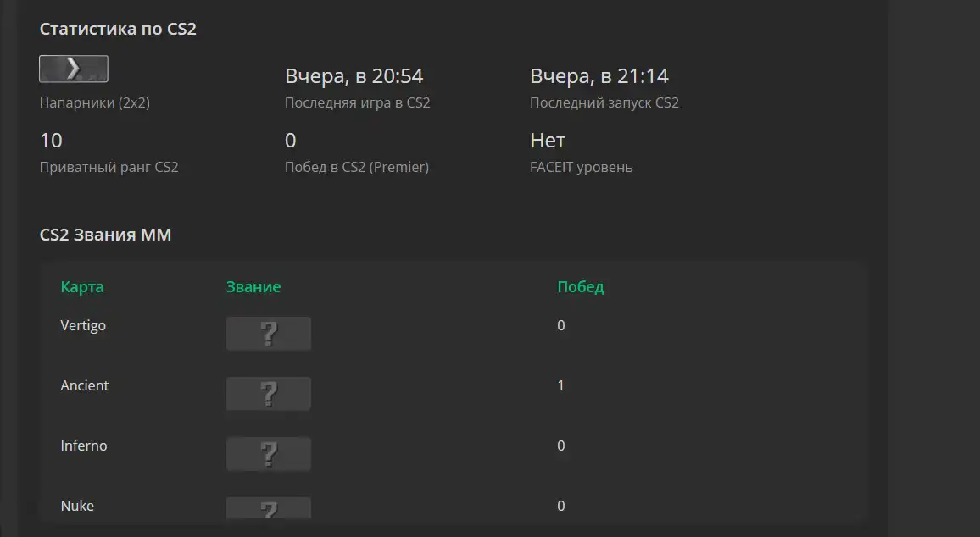Click the unknown rank icon for Vertigo
The height and width of the screenshot is (537, 980).
pos(268,334)
